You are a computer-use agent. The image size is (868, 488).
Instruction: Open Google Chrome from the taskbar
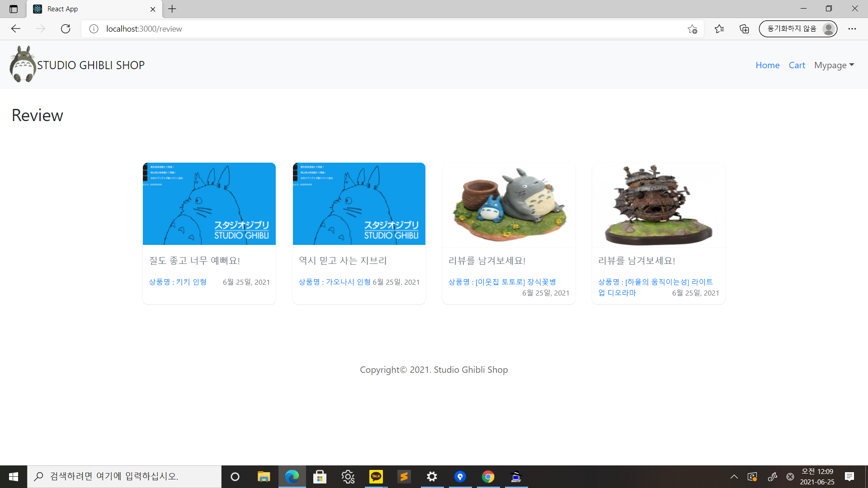(488, 476)
